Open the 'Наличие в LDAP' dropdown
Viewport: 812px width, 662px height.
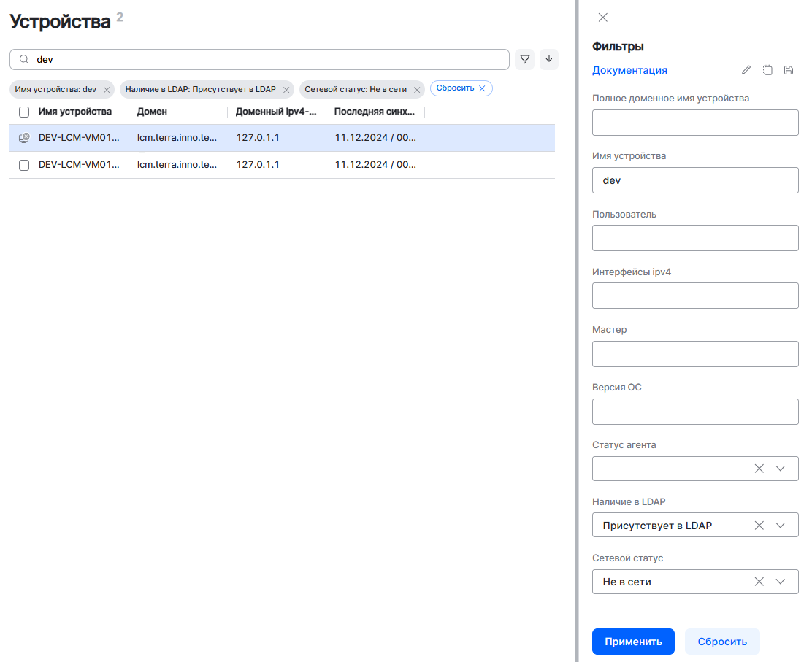pos(780,526)
